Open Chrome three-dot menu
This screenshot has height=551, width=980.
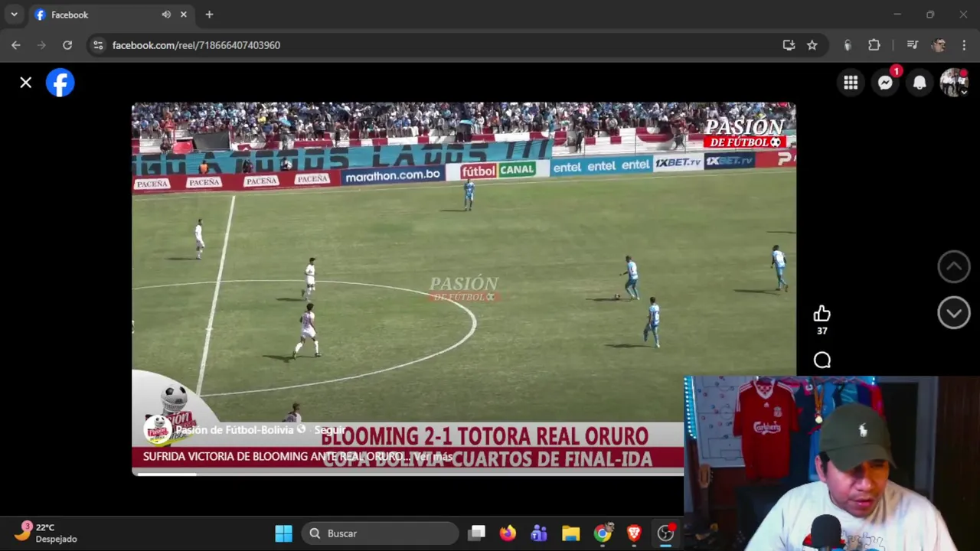pyautogui.click(x=964, y=45)
